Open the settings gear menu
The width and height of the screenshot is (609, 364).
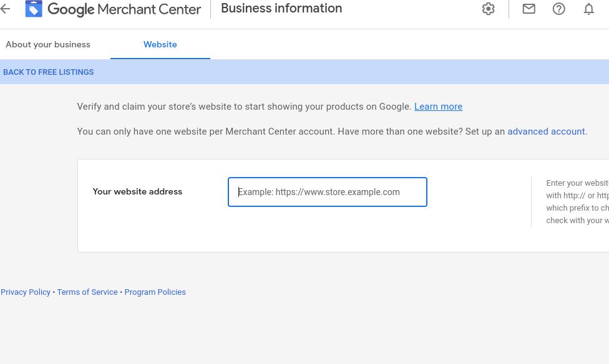click(489, 9)
